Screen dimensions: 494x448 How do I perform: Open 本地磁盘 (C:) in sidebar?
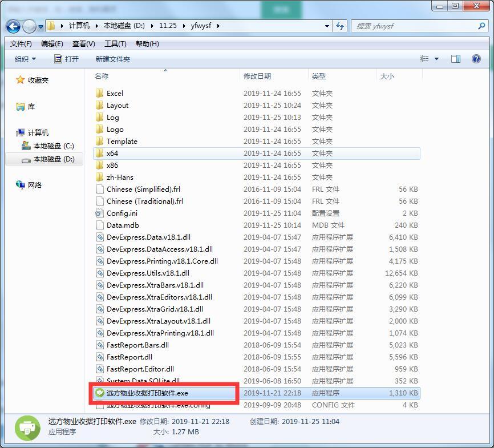pyautogui.click(x=47, y=146)
